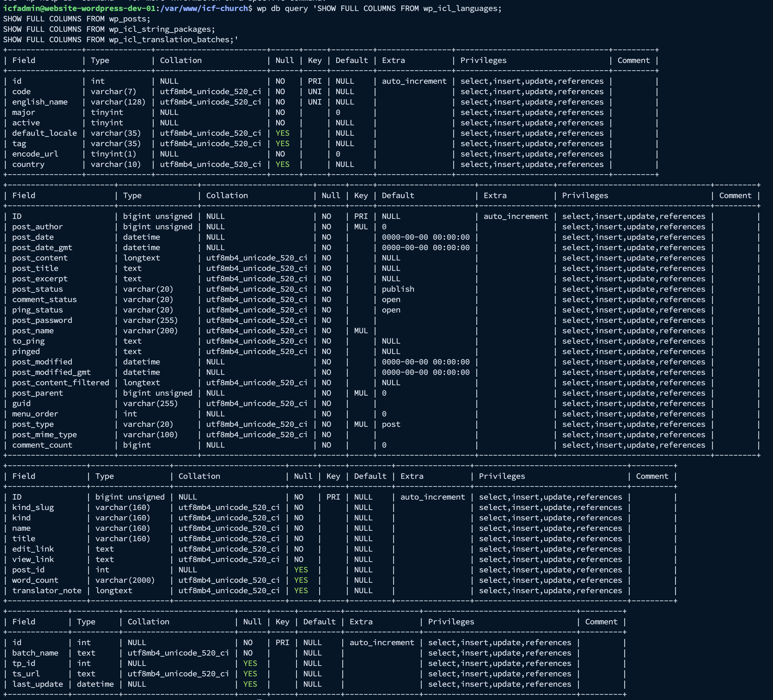773x700 pixels.
Task: Click the 'post' default value in post_type row
Action: (391, 425)
